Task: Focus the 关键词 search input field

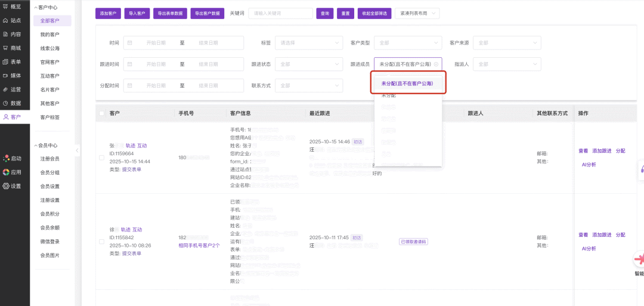Action: click(280, 13)
